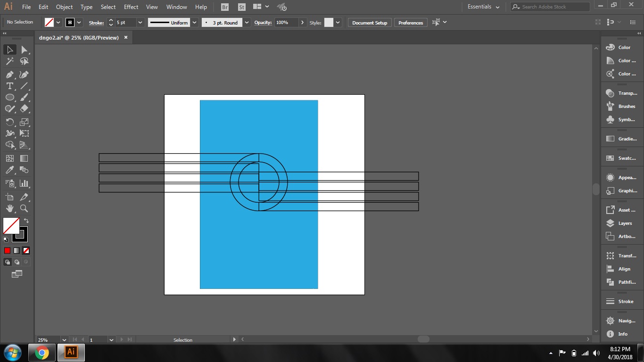644x362 pixels.
Task: Select the Selection tool
Action: pyautogui.click(x=10, y=49)
